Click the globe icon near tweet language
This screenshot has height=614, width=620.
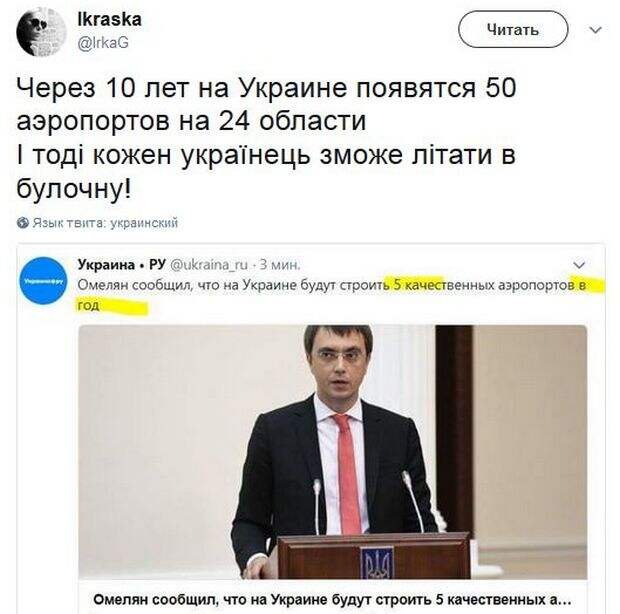click(23, 223)
